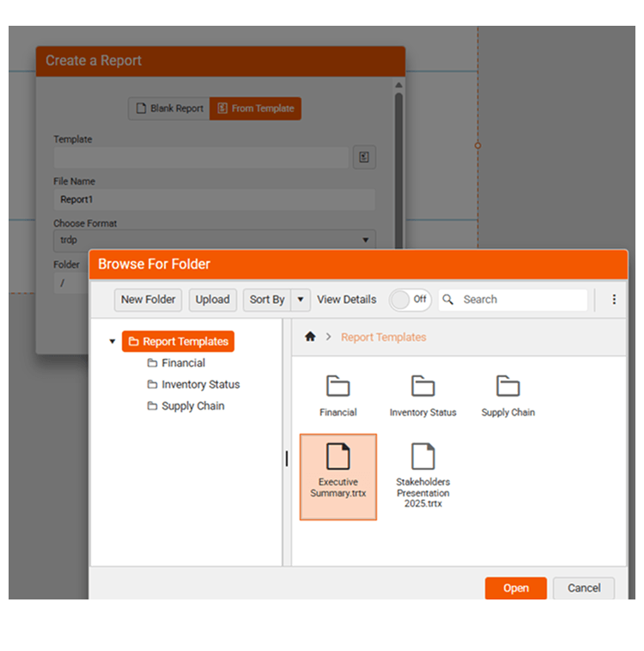This screenshot has width=644, height=651.
Task: Click the Search field in Browse For Folder
Action: pos(513,300)
